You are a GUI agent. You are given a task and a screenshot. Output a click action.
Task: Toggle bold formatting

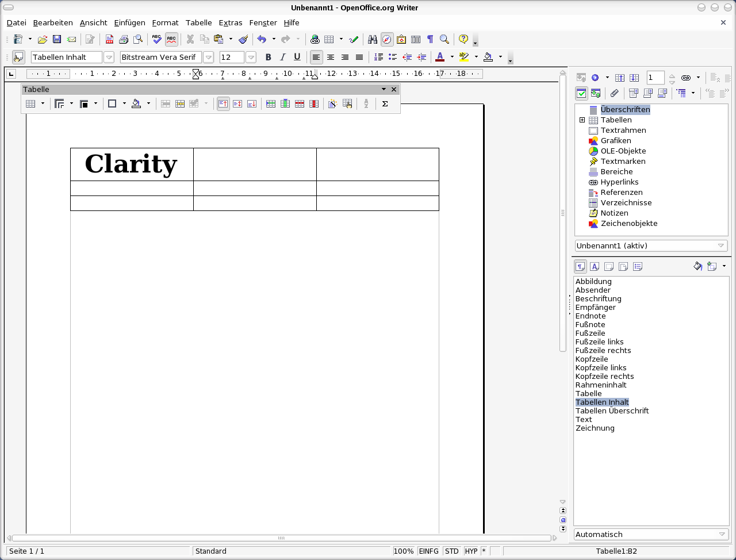[x=268, y=57]
